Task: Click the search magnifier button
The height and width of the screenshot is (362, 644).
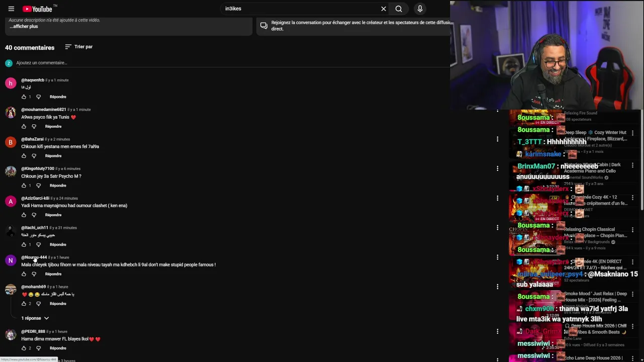Action: point(398,9)
